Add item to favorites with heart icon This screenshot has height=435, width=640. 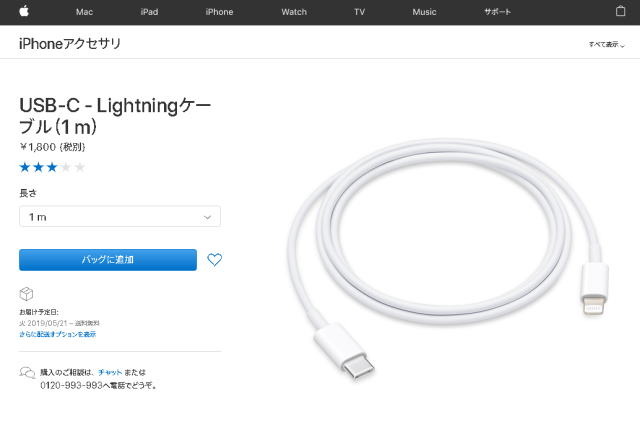point(214,260)
